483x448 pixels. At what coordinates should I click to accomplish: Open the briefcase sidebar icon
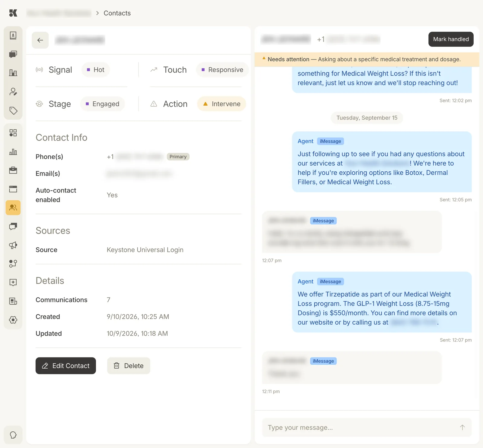(13, 170)
